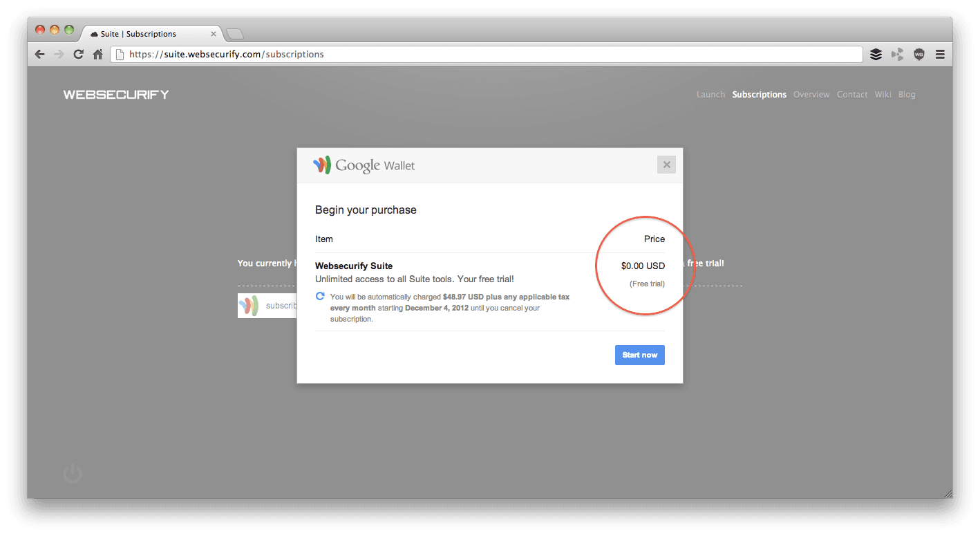Click the recurring charge refresh icon

point(320,296)
